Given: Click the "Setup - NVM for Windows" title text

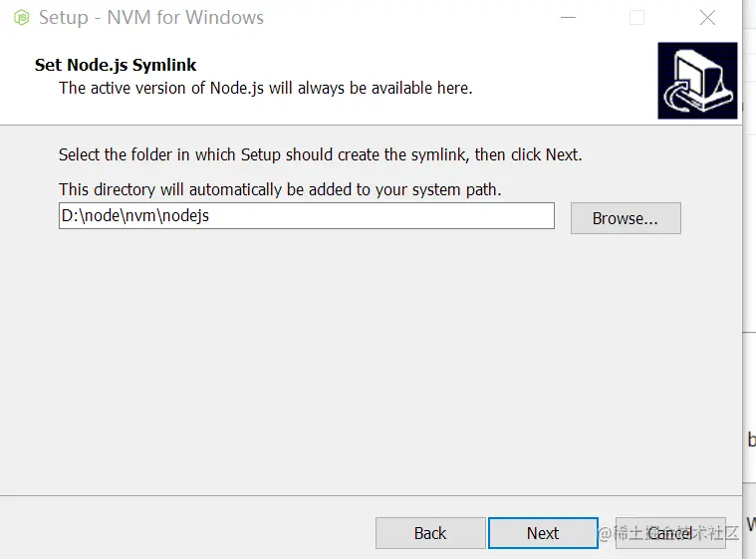Looking at the screenshot, I should tap(151, 18).
